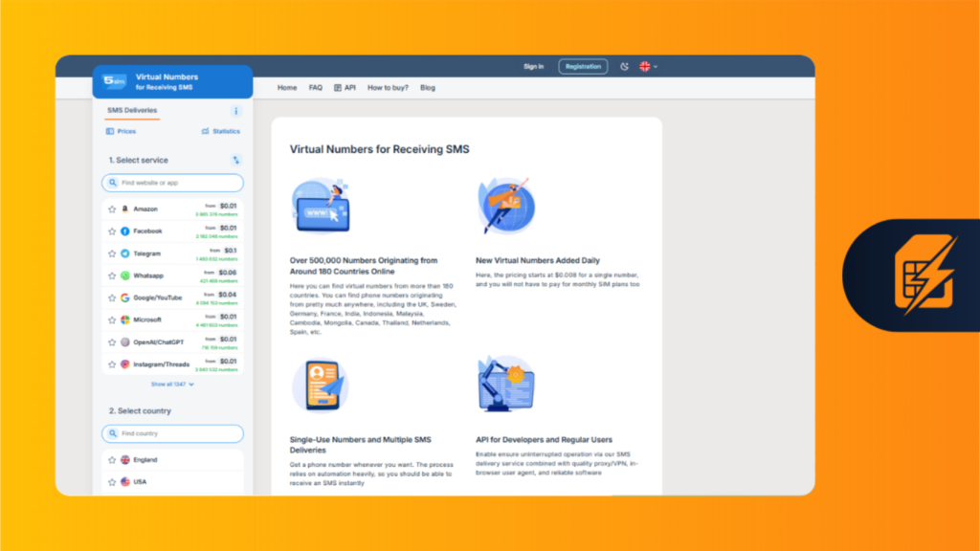Expand the Show all 1347 services list
This screenshot has width=980, height=551.
tap(172, 385)
